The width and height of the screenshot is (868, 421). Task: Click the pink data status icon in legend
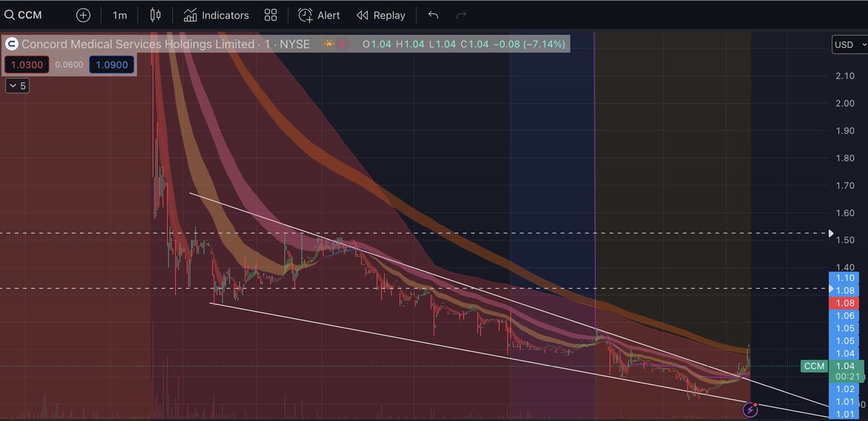343,44
